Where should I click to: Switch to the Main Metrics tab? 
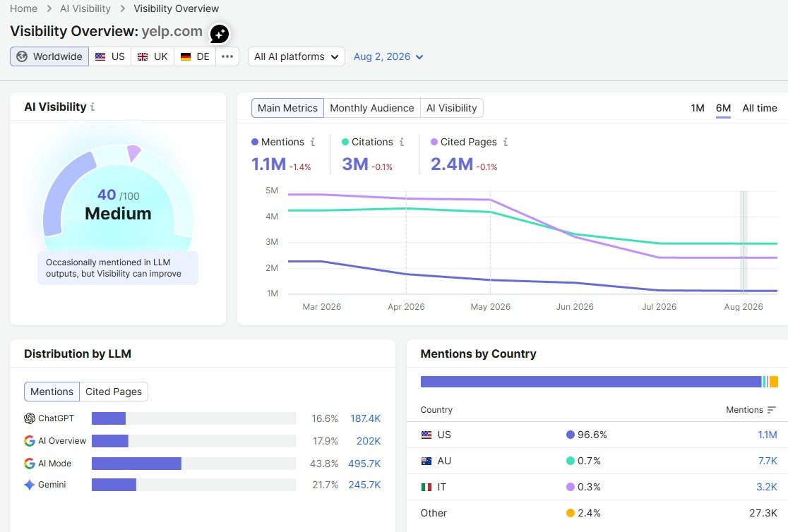pyautogui.click(x=287, y=108)
